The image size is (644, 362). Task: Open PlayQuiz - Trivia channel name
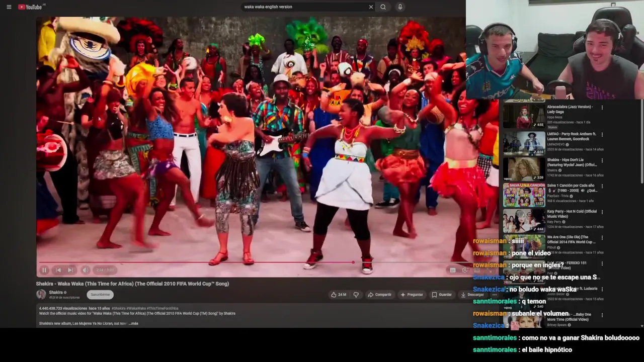pos(558,196)
